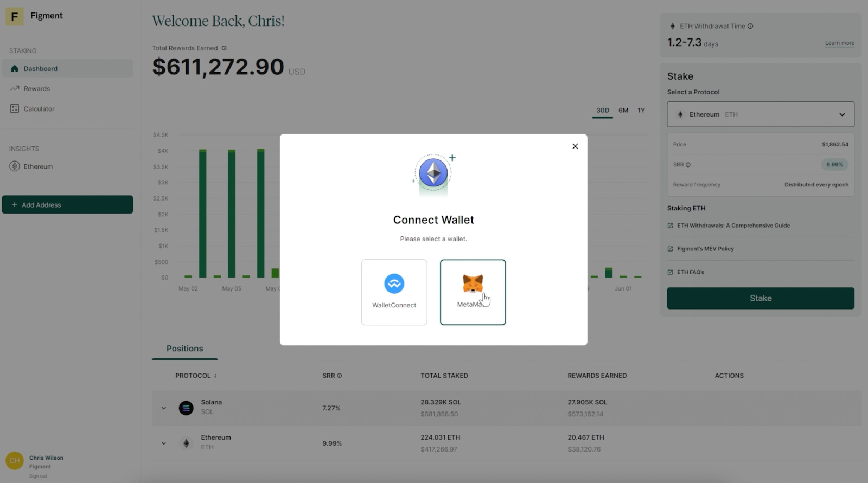The image size is (868, 483).
Task: Open Figment's MEV Policy link
Action: 705,249
